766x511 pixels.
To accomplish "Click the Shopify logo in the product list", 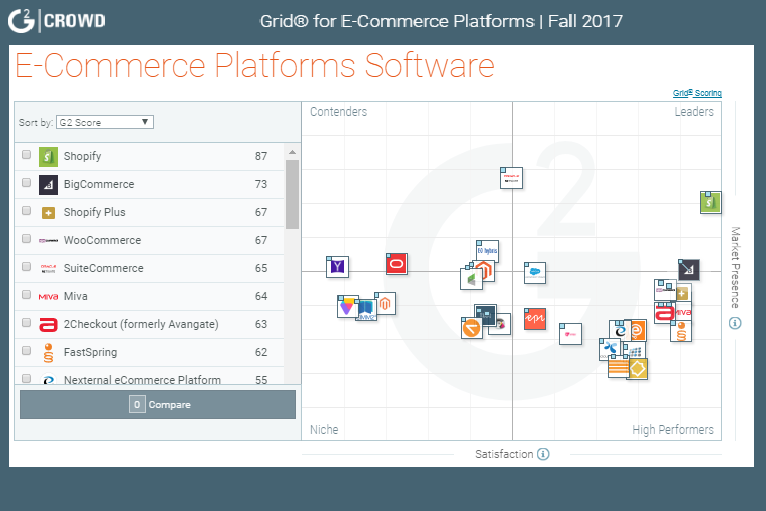I will click(x=48, y=156).
